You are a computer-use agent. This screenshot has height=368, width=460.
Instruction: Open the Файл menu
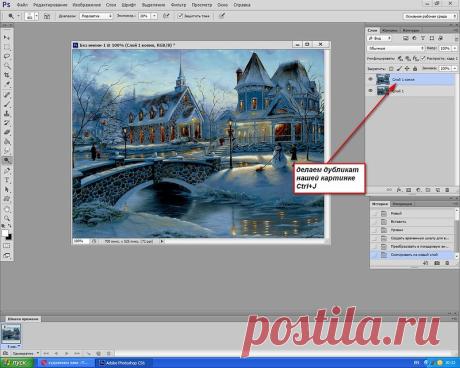point(22,5)
